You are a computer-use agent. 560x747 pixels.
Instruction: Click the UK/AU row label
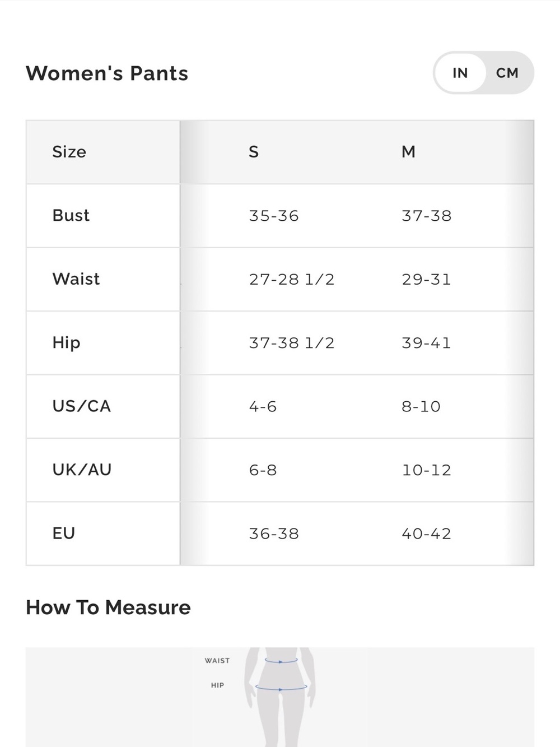(x=82, y=470)
